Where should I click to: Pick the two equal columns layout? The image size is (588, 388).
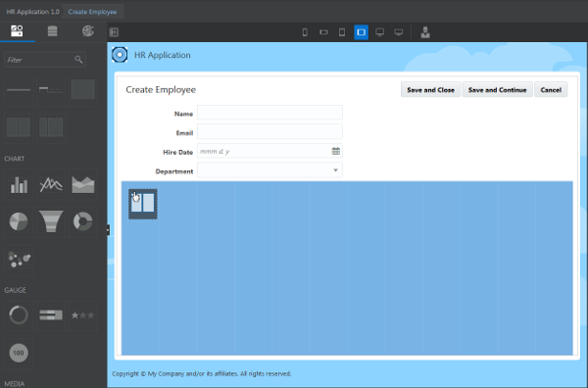click(19, 127)
